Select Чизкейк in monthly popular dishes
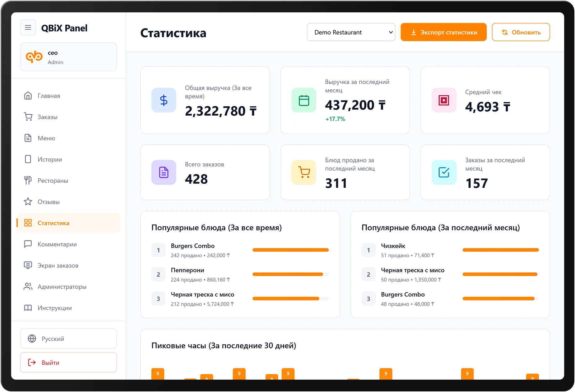This screenshot has height=392, width=575. click(393, 246)
